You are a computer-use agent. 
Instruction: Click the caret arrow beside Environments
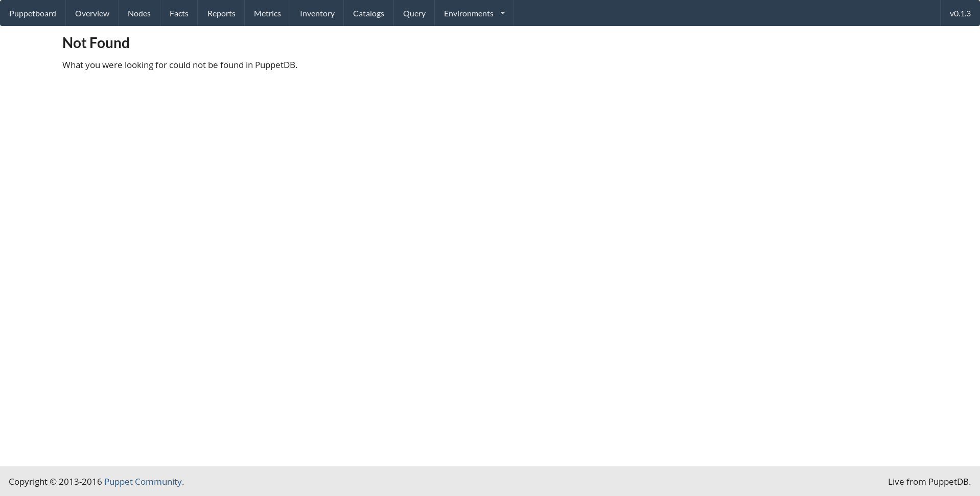click(503, 13)
